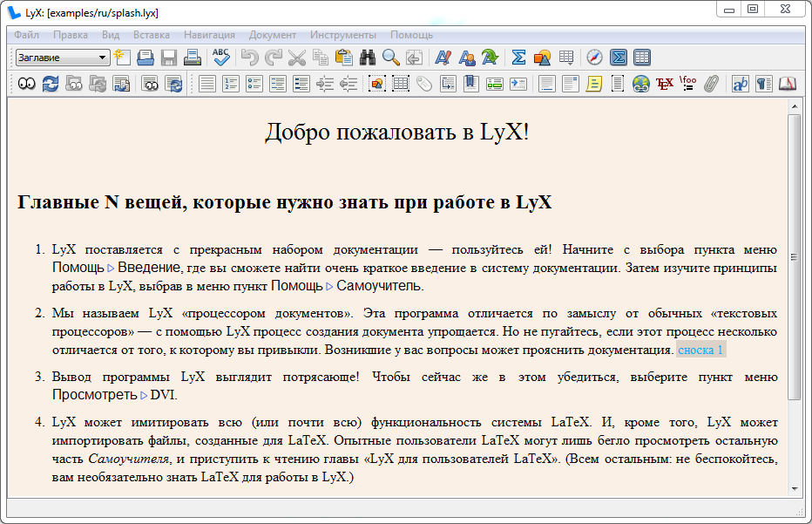Set a numbered list with the enumerate icon
The height and width of the screenshot is (524, 812).
tap(231, 84)
